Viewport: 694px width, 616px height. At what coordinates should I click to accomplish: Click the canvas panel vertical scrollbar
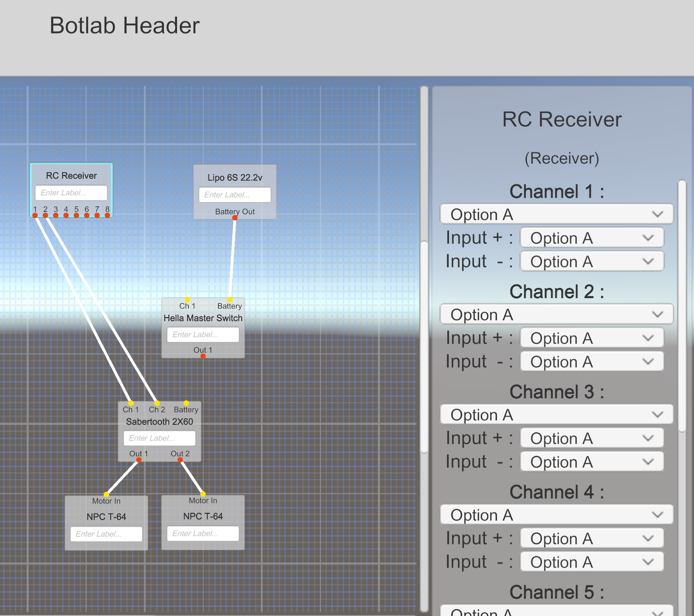pyautogui.click(x=424, y=347)
